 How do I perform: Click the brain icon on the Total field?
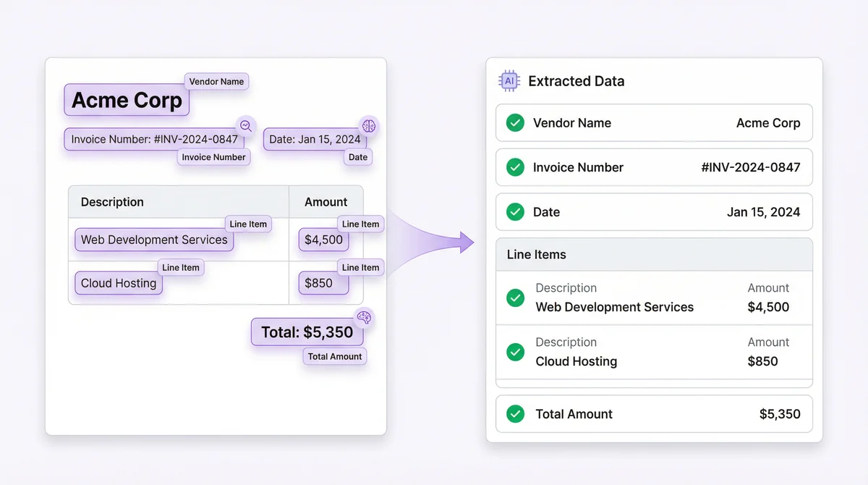[364, 317]
